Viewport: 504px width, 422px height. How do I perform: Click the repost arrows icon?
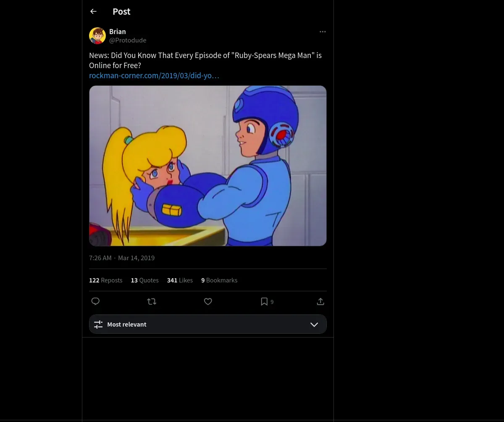(x=152, y=301)
